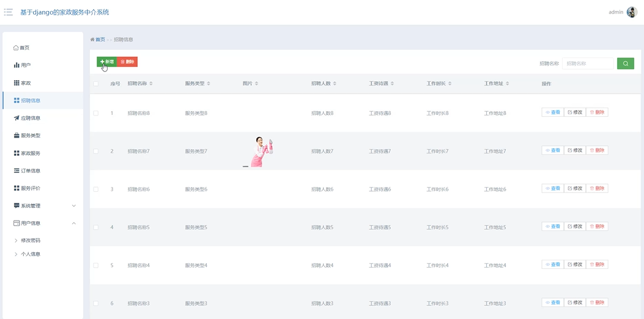Click the housekeeper image thumbnail in row 2
This screenshot has width=644, height=319.
pyautogui.click(x=259, y=152)
